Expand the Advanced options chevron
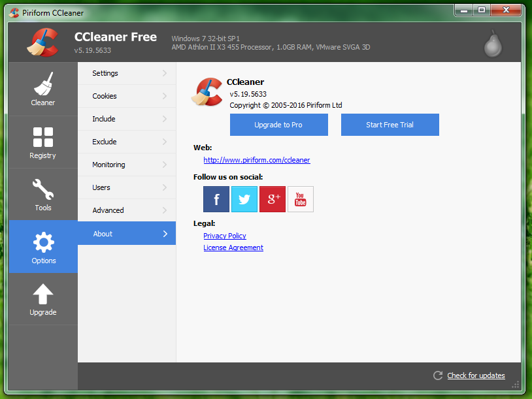Image resolution: width=532 pixels, height=399 pixels. 165,210
